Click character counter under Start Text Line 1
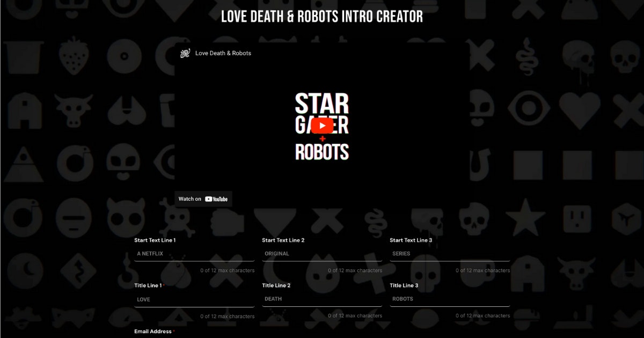The width and height of the screenshot is (644, 338). pos(228,270)
